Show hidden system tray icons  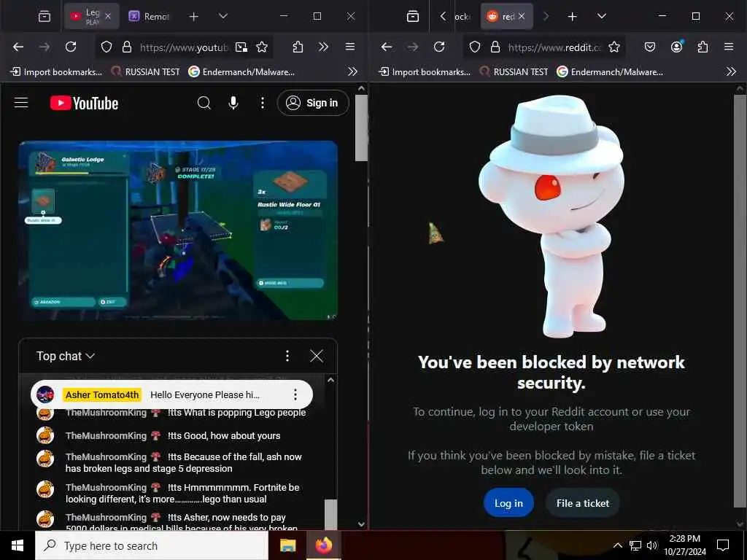coord(617,545)
